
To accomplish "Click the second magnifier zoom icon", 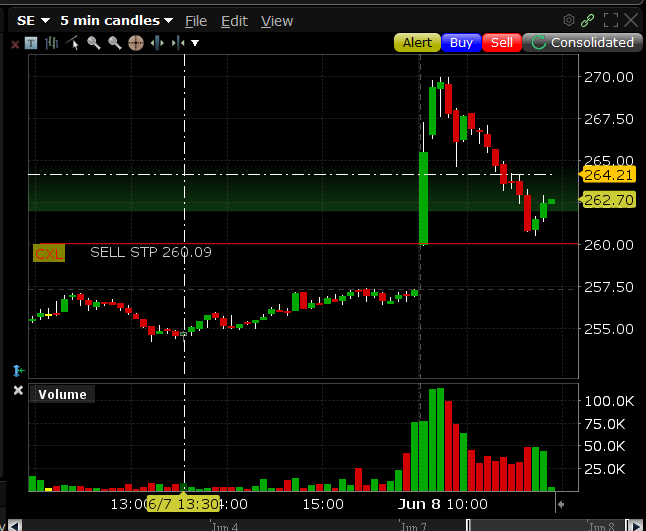I will [x=115, y=43].
